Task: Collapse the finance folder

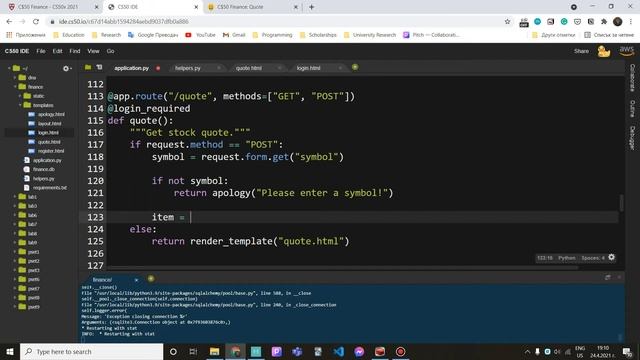Action: [x=16, y=87]
